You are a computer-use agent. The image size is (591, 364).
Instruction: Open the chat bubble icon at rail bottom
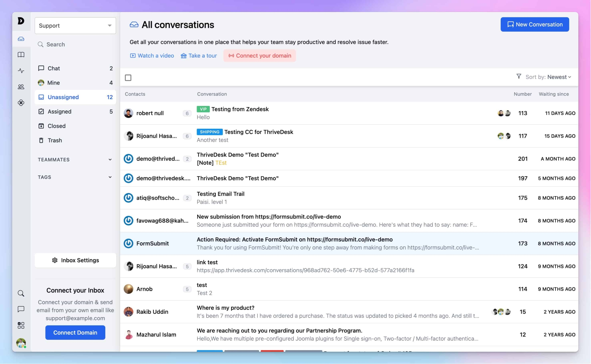coord(21,309)
